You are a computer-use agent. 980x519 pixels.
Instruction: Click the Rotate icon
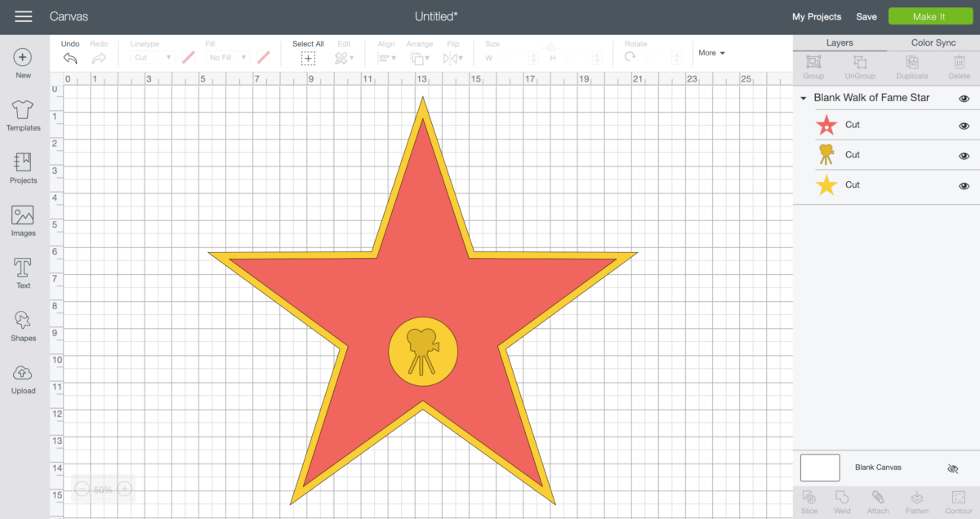click(x=630, y=57)
